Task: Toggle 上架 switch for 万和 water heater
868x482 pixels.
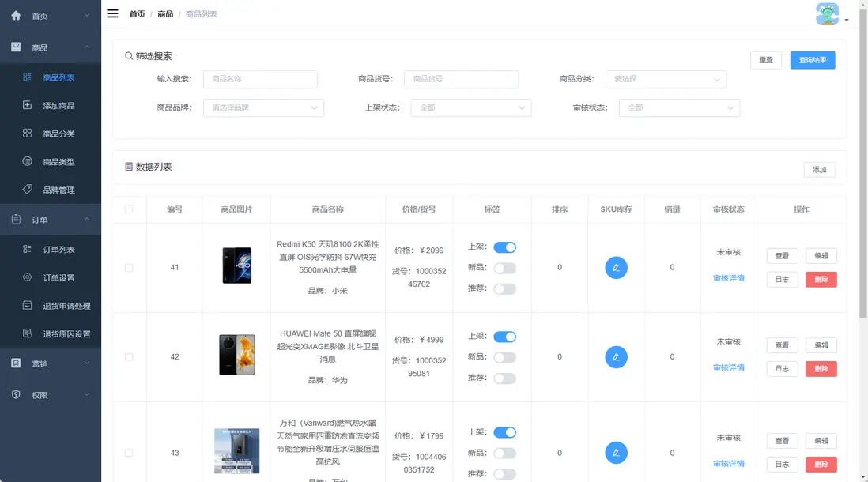Action: pos(505,432)
